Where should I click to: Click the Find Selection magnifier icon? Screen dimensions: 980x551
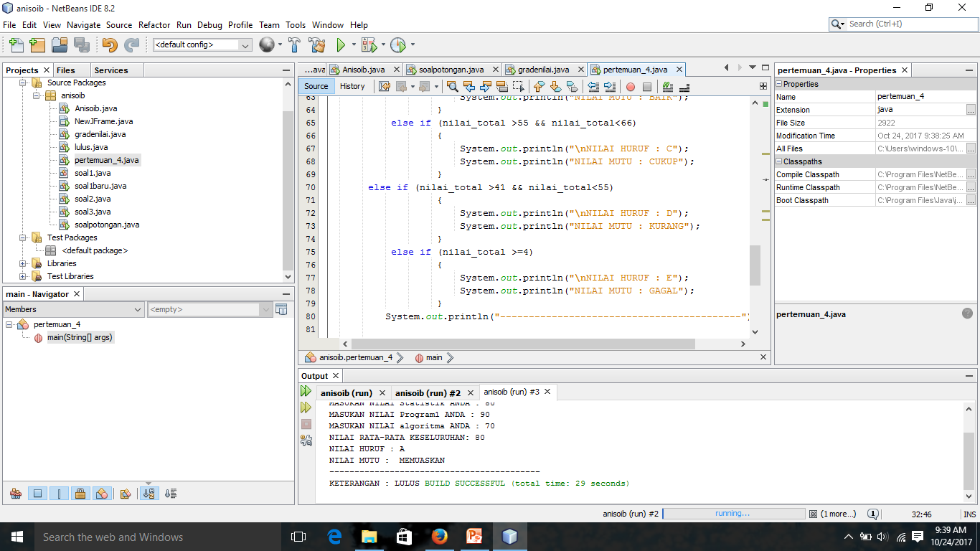coord(452,86)
